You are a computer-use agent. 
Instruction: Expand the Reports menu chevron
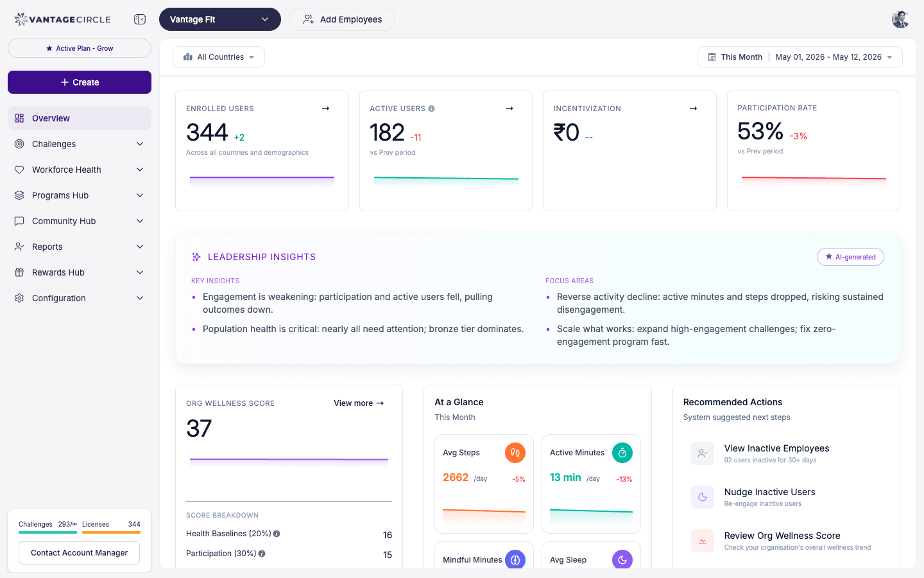pos(140,247)
